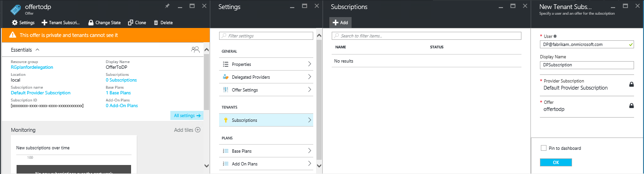Viewport: 644px width, 174px height.
Task: Click the Add On Plans list icon
Action: (x=226, y=164)
